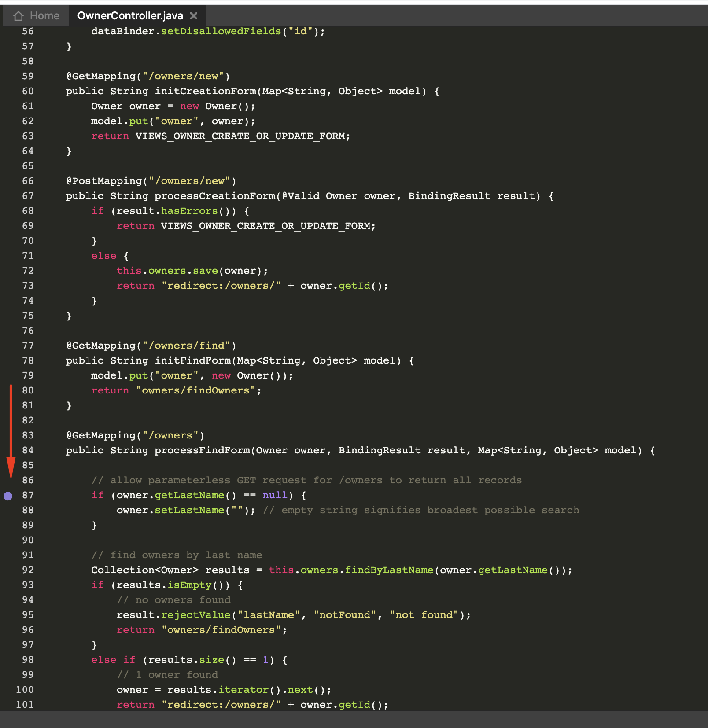Click owner.getLastName on line 87
Viewport: 708px width, 728px height.
tap(170, 495)
